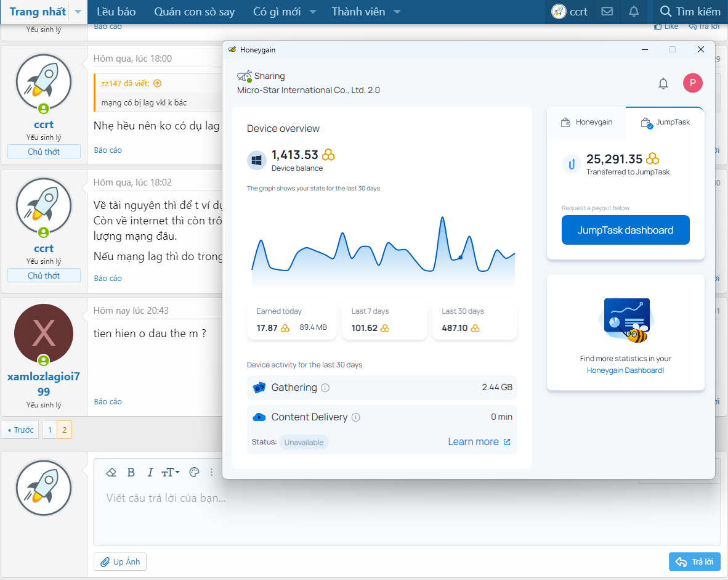Open the Tìm kiếm search
728x580 pixels.
(690, 12)
